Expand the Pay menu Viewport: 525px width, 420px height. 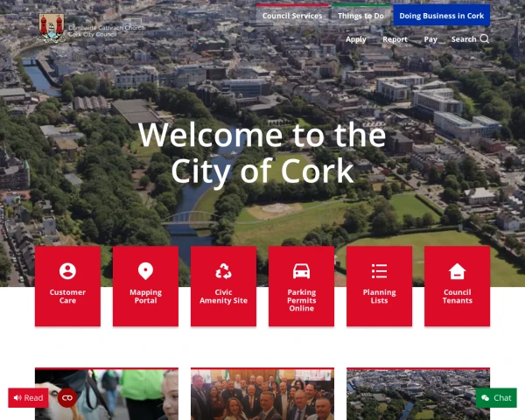(x=430, y=39)
